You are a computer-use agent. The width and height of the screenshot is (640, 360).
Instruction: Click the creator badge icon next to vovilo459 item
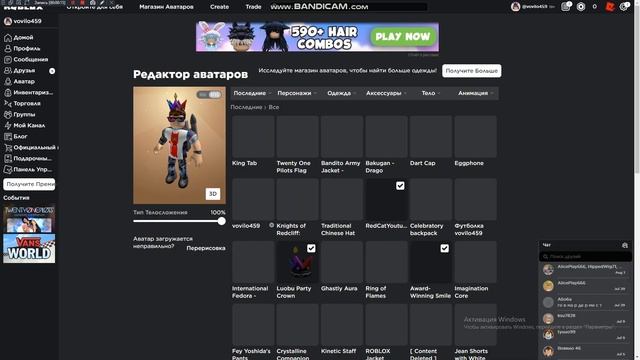(x=271, y=225)
